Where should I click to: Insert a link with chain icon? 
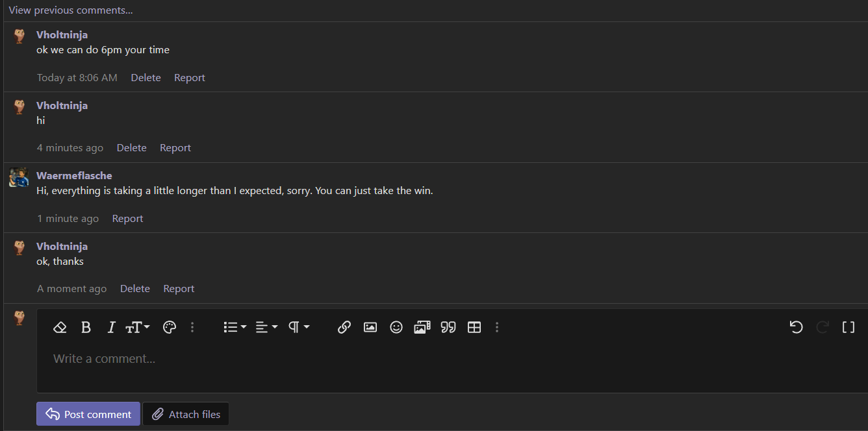(x=344, y=327)
